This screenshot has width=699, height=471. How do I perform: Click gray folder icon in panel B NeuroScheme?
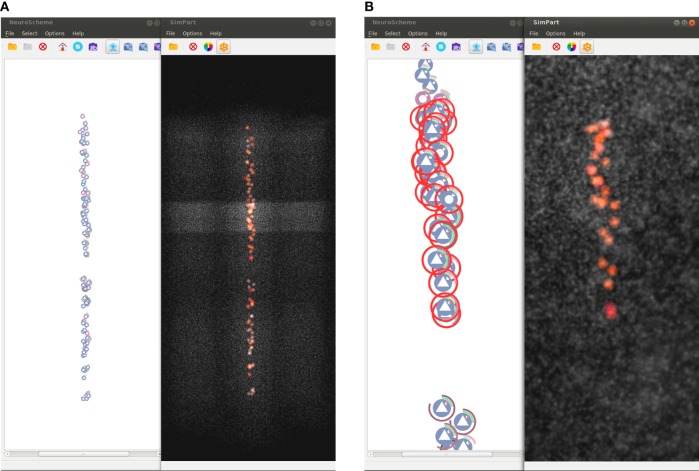pos(391,46)
